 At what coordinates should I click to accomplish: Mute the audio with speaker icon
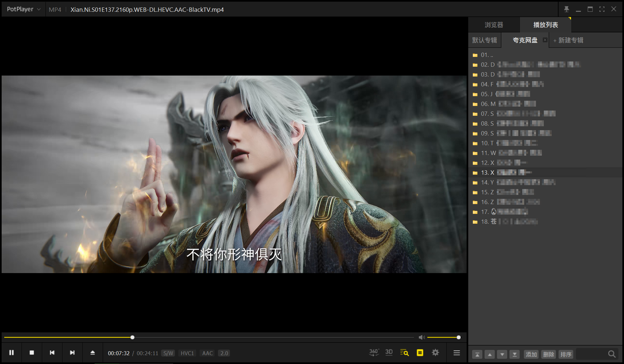pyautogui.click(x=422, y=337)
